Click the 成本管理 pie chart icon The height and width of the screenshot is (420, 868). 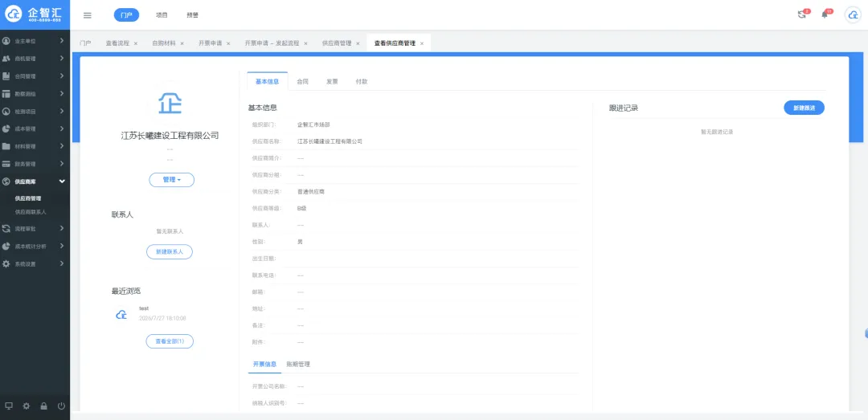coord(6,129)
